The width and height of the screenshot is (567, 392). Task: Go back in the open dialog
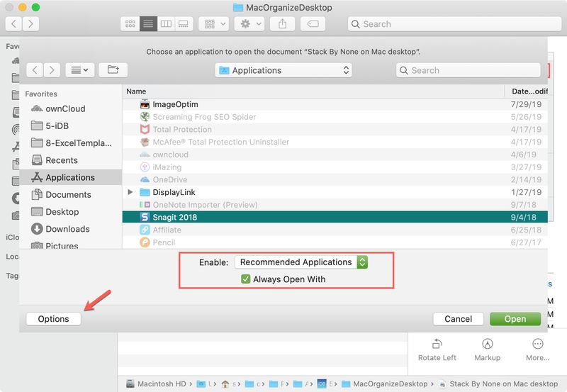(x=35, y=69)
